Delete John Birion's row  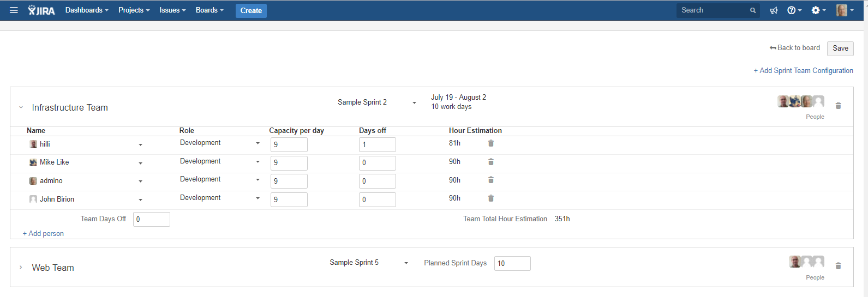[490, 198]
